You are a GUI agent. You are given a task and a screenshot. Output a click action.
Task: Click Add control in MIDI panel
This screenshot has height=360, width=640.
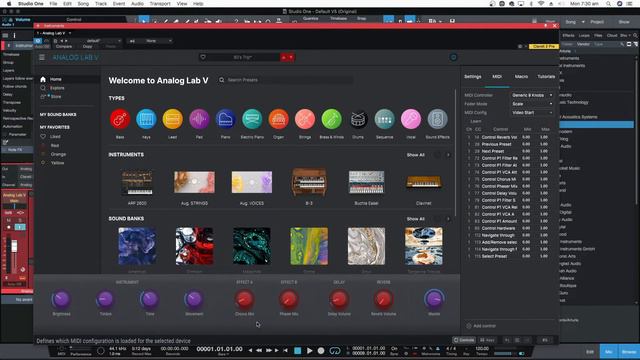(481, 326)
